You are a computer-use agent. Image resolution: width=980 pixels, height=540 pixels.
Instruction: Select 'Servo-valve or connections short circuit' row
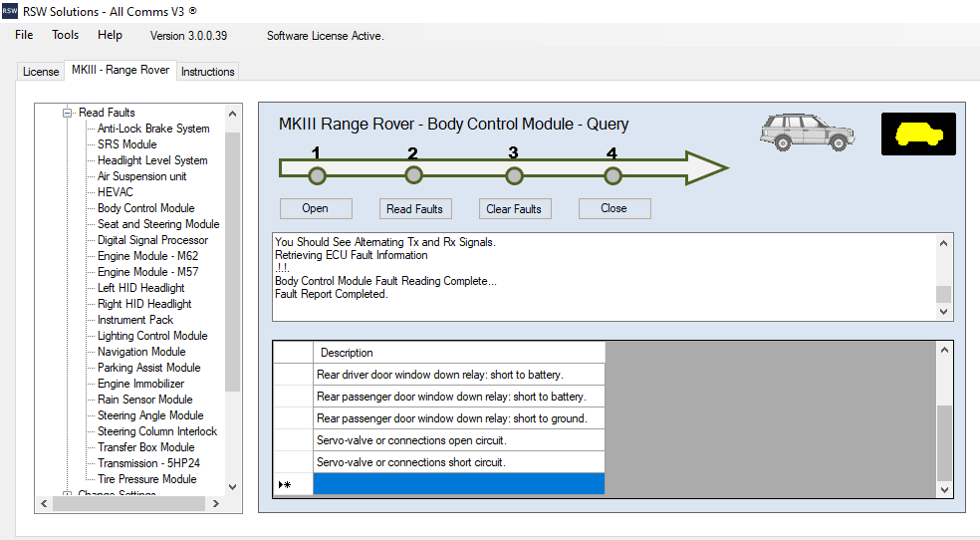coord(459,462)
